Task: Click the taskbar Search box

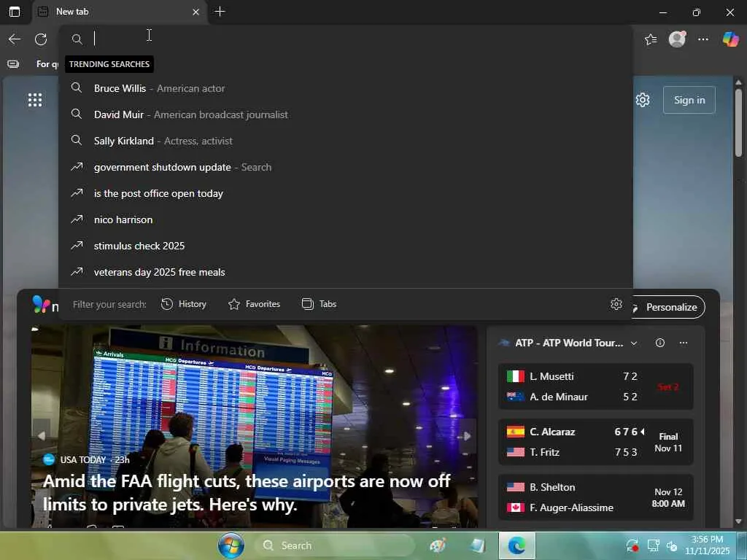Action: coord(334,545)
